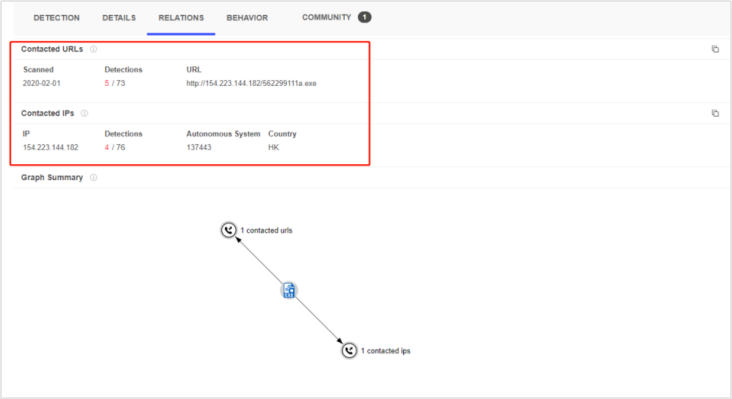This screenshot has width=732, height=399.
Task: Click the Community count badge
Action: point(365,17)
